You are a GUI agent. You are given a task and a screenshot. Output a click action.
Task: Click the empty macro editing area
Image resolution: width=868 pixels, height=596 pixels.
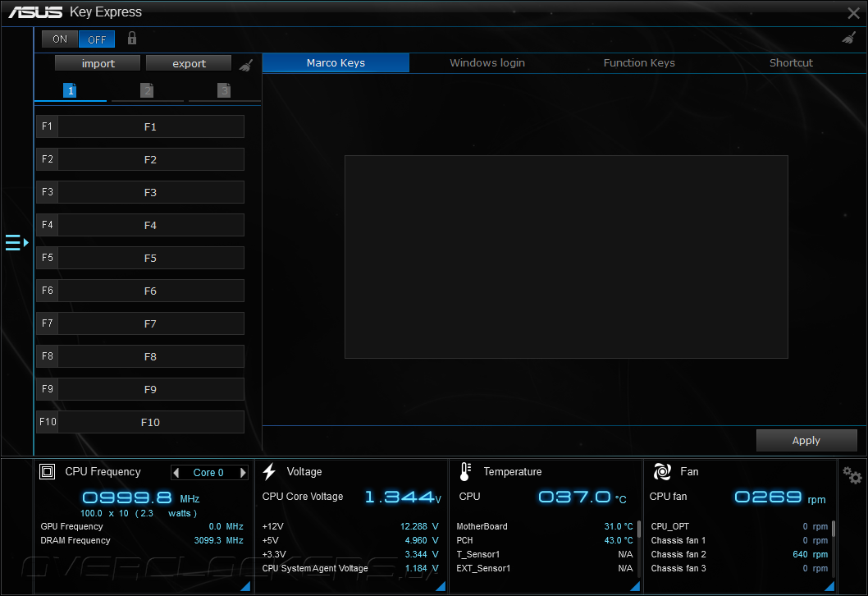click(x=566, y=257)
